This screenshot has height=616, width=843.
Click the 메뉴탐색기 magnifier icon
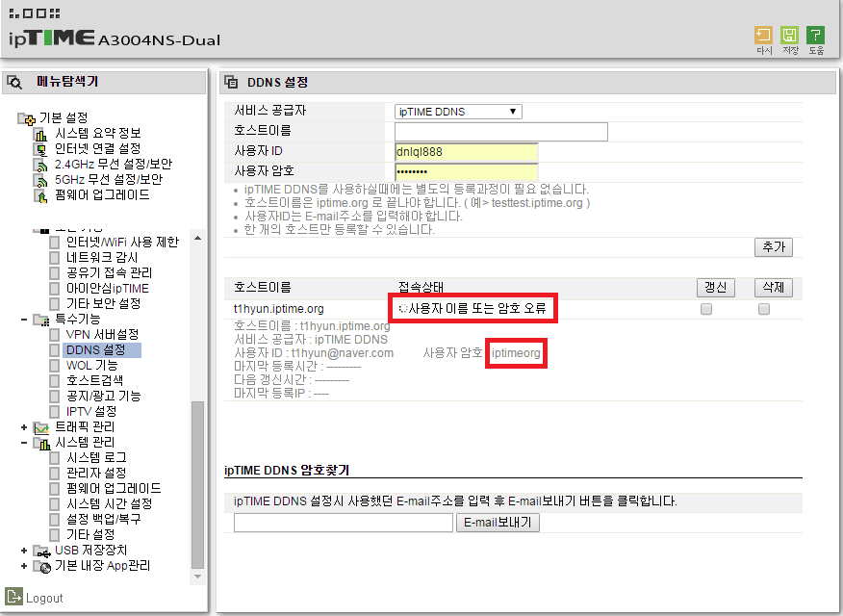(x=14, y=82)
